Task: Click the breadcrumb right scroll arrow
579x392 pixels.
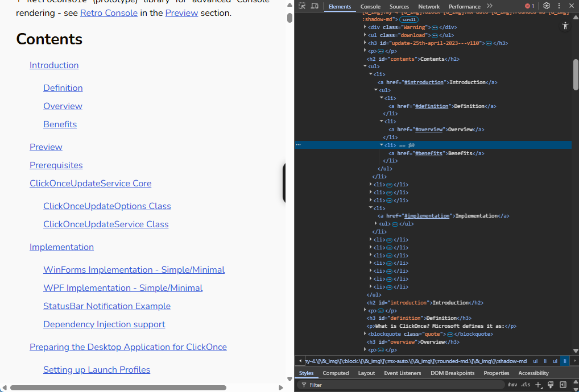Action: (x=574, y=361)
